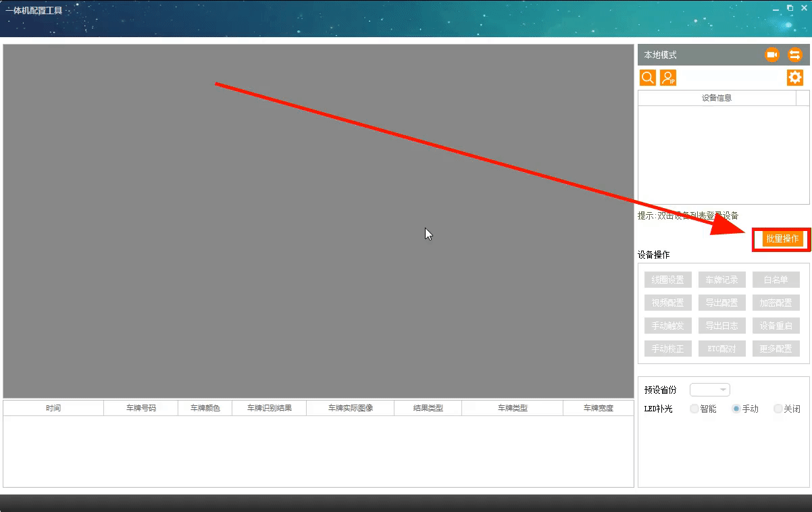
Task: Click the search devices magnifier icon
Action: point(647,78)
